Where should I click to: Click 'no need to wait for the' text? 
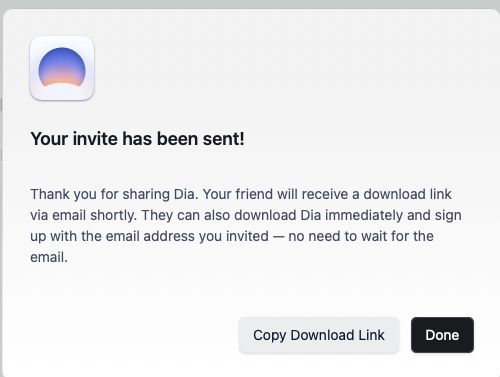[x=361, y=236]
